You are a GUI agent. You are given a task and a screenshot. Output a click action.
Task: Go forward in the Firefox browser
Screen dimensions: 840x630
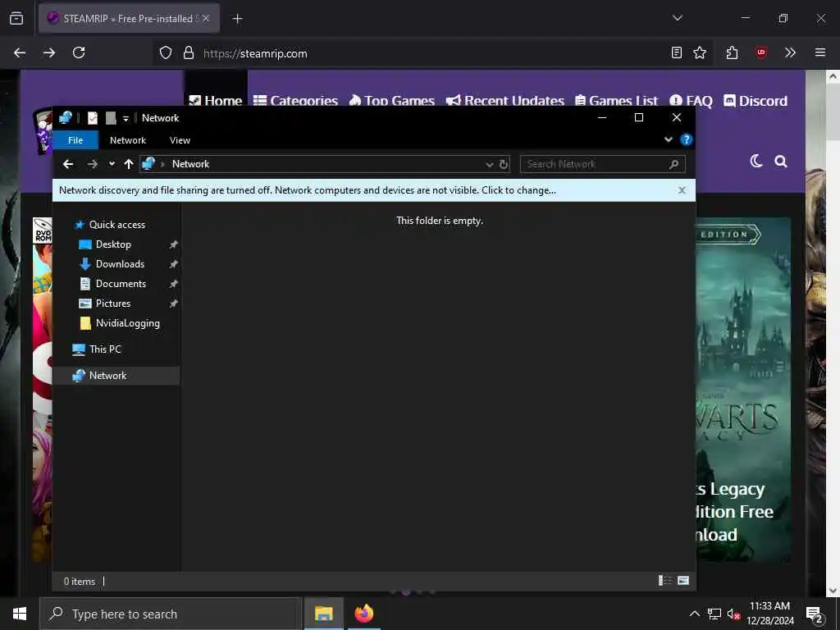pos(49,52)
